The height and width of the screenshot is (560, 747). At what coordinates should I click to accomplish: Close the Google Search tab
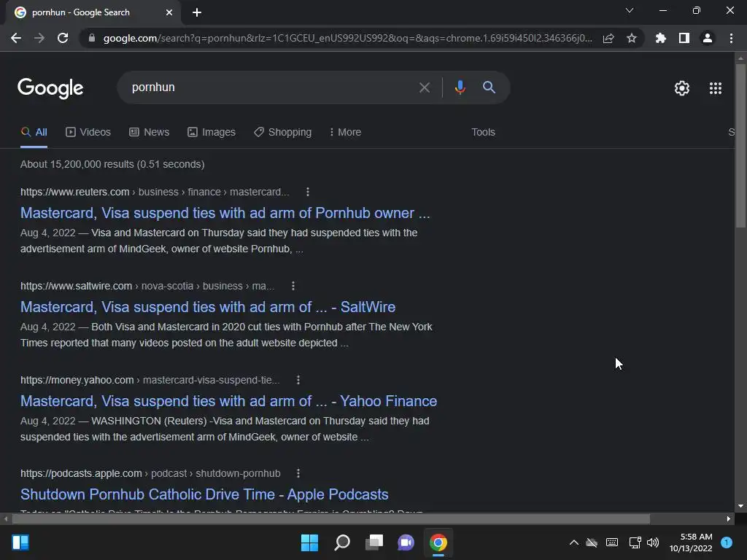coord(169,12)
